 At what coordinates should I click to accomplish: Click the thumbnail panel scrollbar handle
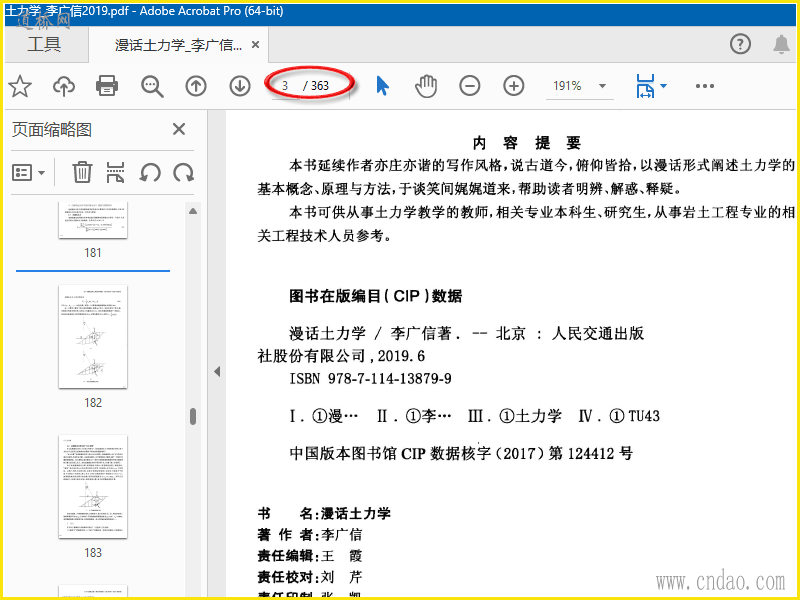(x=193, y=416)
